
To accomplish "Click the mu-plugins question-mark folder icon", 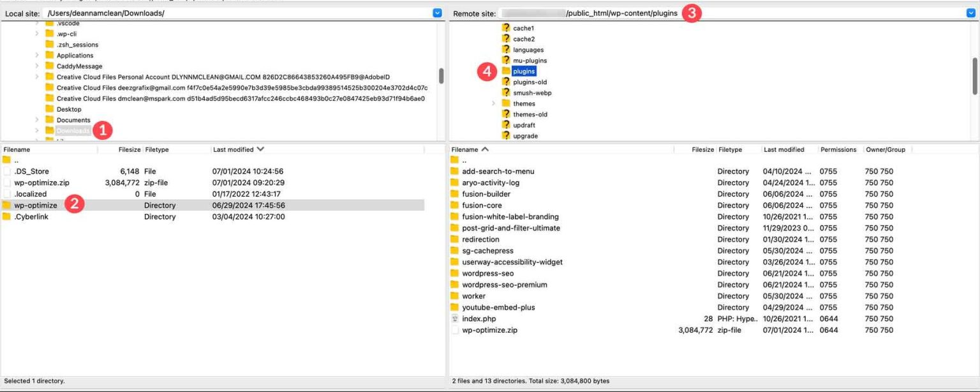I will tap(507, 60).
